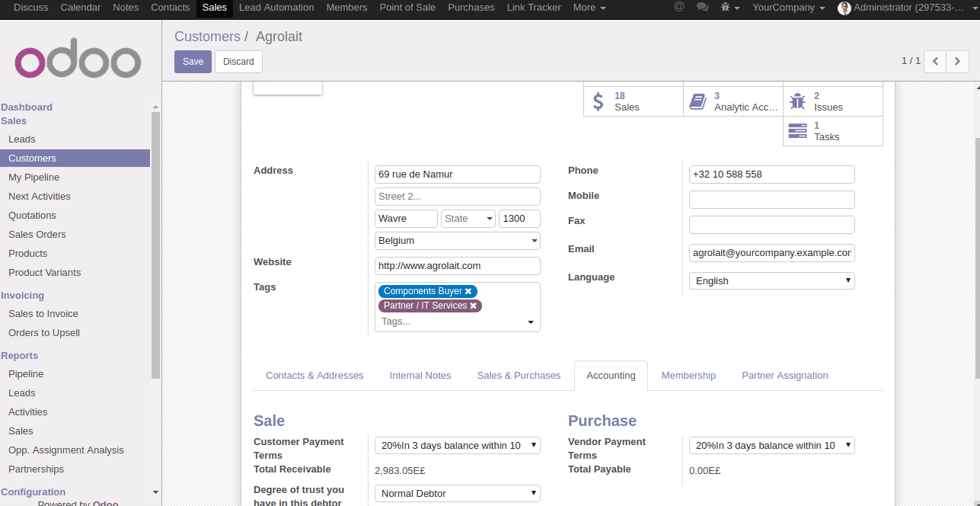Click the sidebar scroll down arrow
Image resolution: width=980 pixels, height=506 pixels.
(x=156, y=492)
